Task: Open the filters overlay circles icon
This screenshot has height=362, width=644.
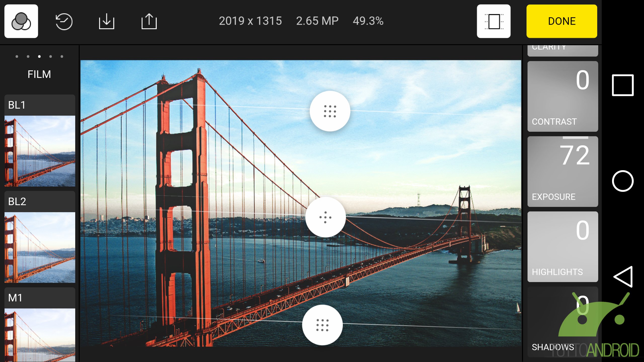Action: tap(21, 21)
